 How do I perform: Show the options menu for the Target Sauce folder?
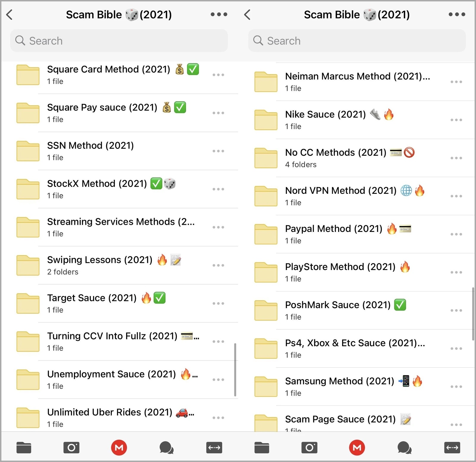[x=218, y=303]
